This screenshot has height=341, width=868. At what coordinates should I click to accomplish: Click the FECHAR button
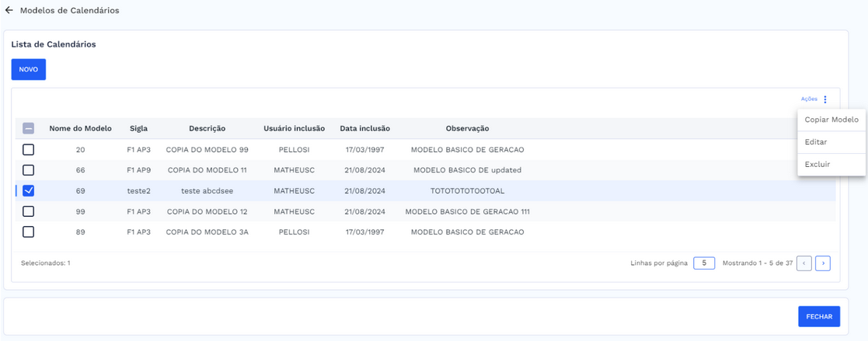tap(818, 317)
